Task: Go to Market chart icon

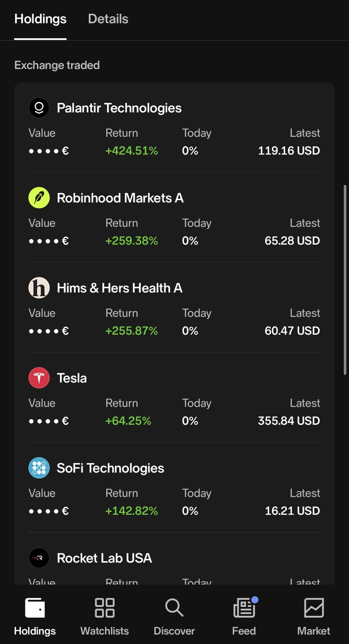Action: [314, 608]
